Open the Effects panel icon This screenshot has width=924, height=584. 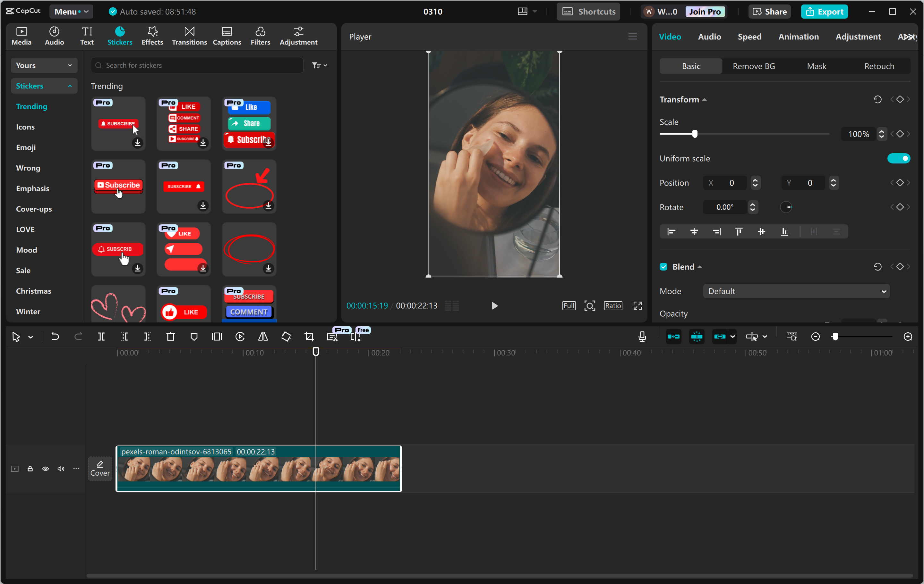pyautogui.click(x=152, y=36)
